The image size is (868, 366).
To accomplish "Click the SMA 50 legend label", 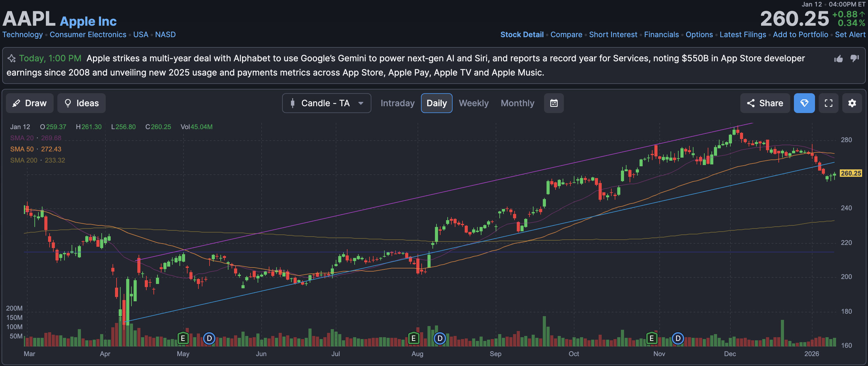I will 22,149.
